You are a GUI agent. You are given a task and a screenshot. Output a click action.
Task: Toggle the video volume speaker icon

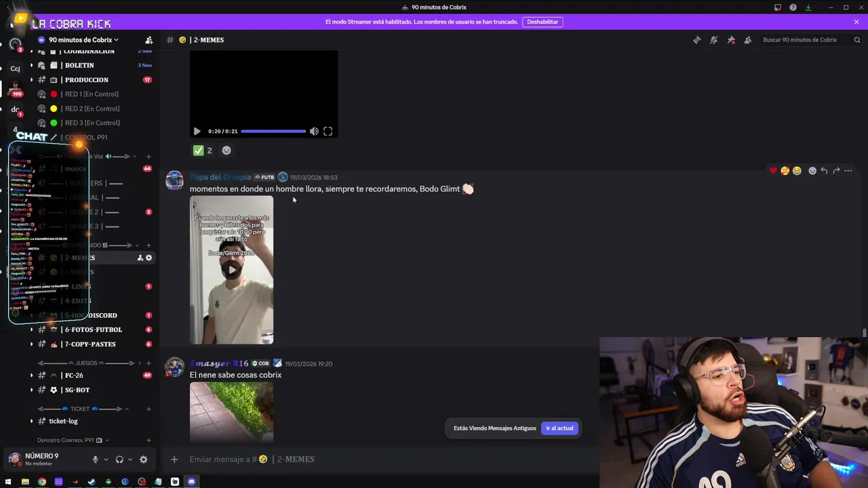point(314,131)
